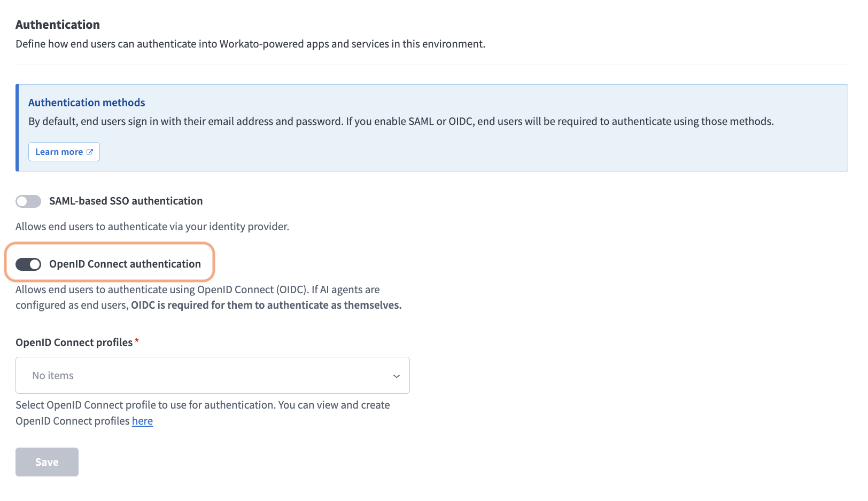Turn off OpenID Connect authentication toggle
The height and width of the screenshot is (501, 868).
click(x=28, y=264)
